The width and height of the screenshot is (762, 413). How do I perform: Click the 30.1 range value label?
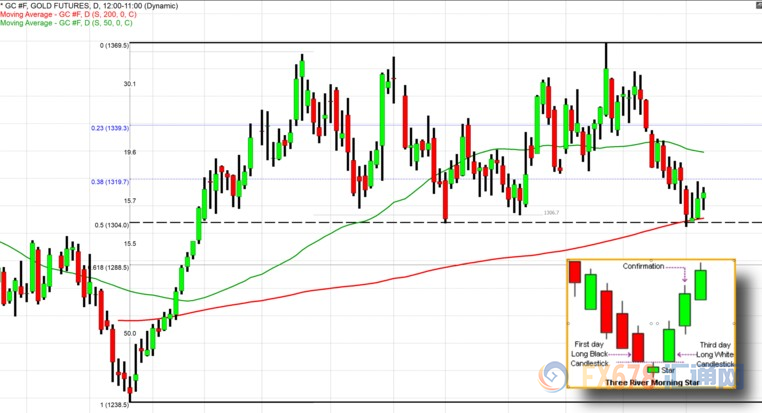point(130,84)
